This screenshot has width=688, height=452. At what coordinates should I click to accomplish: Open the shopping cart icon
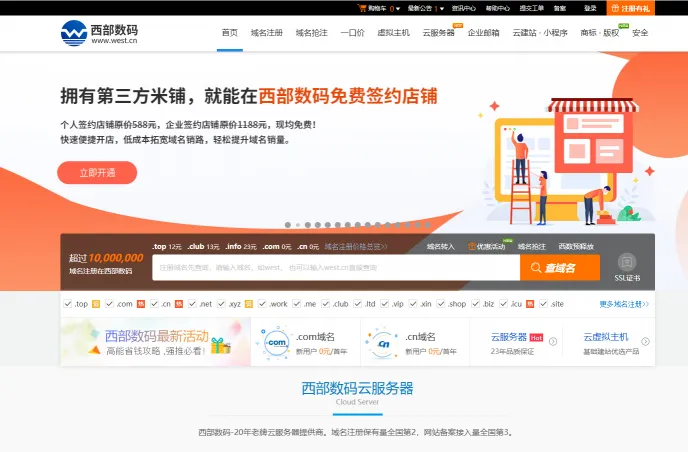click(362, 8)
